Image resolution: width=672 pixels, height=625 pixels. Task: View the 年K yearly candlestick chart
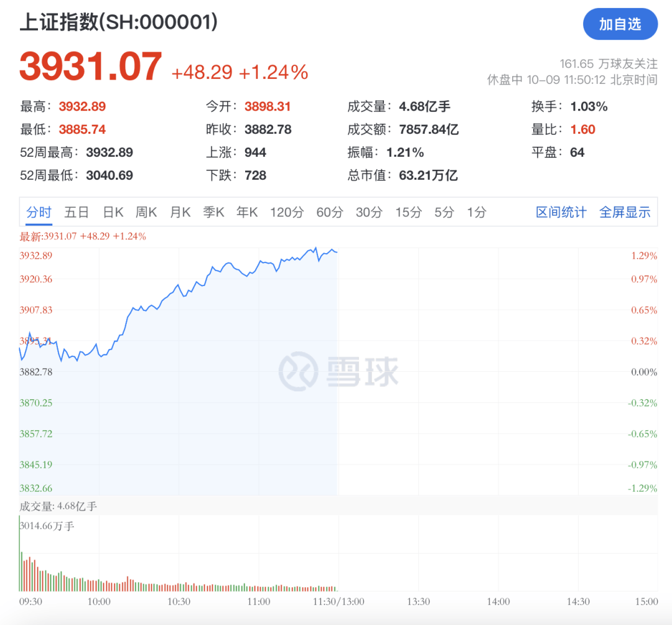click(x=247, y=212)
